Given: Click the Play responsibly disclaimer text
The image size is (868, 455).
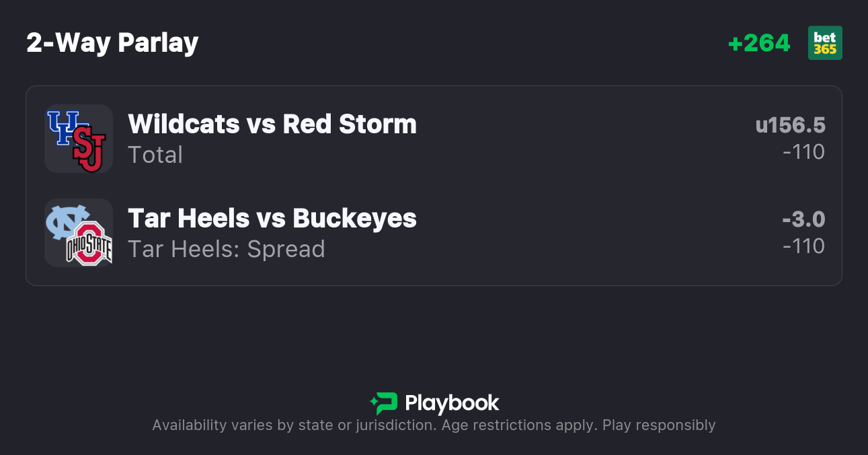Looking at the screenshot, I should 659,425.
